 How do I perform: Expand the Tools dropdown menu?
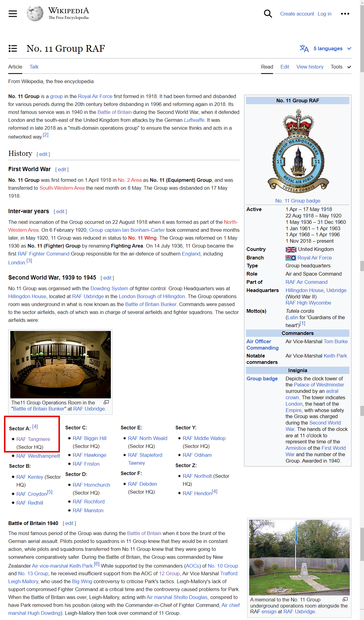[x=341, y=67]
